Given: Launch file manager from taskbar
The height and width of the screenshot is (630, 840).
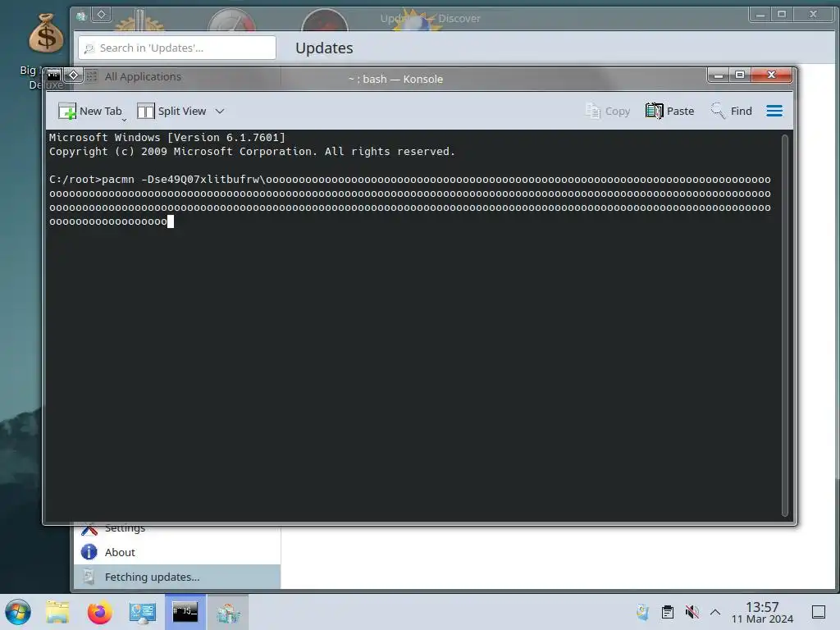Looking at the screenshot, I should [57, 612].
